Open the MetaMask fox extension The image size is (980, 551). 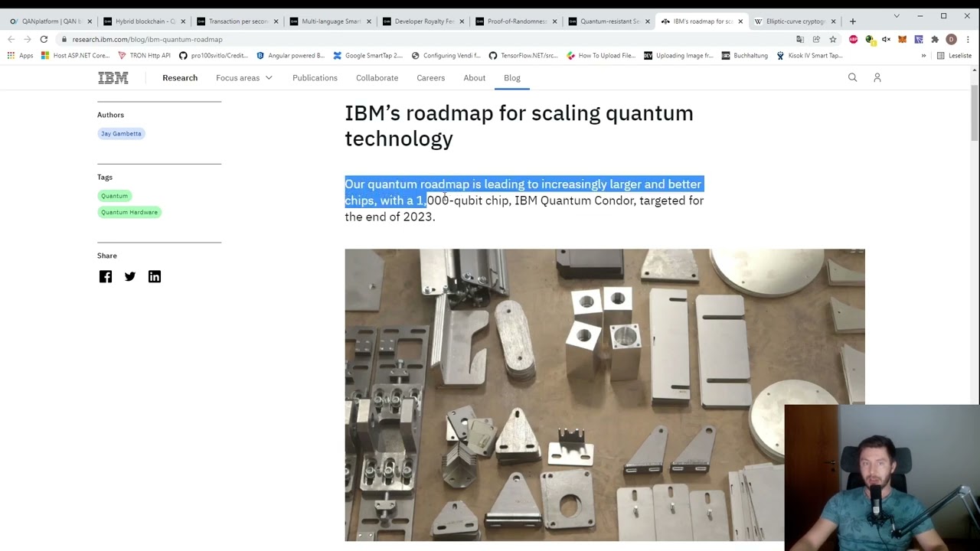(x=902, y=39)
